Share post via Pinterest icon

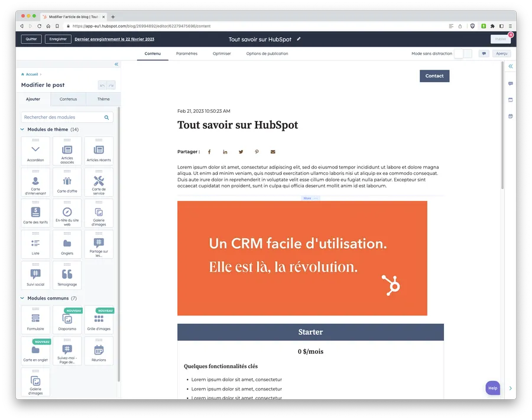click(257, 152)
